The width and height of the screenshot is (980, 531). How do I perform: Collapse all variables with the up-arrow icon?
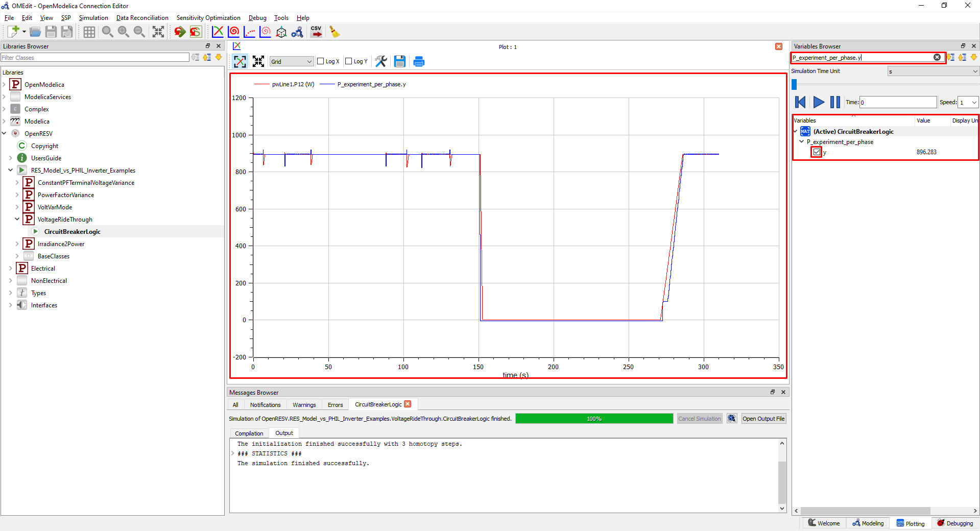click(x=962, y=57)
